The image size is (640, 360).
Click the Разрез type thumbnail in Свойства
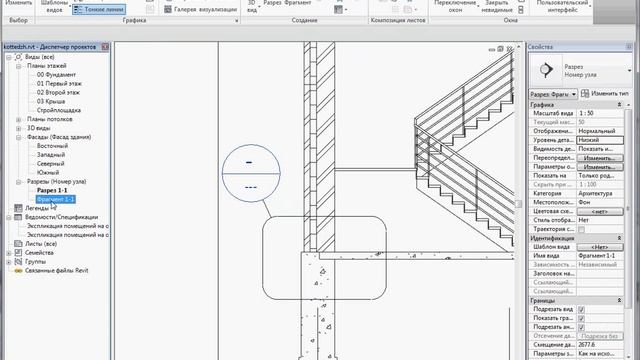[x=546, y=70]
